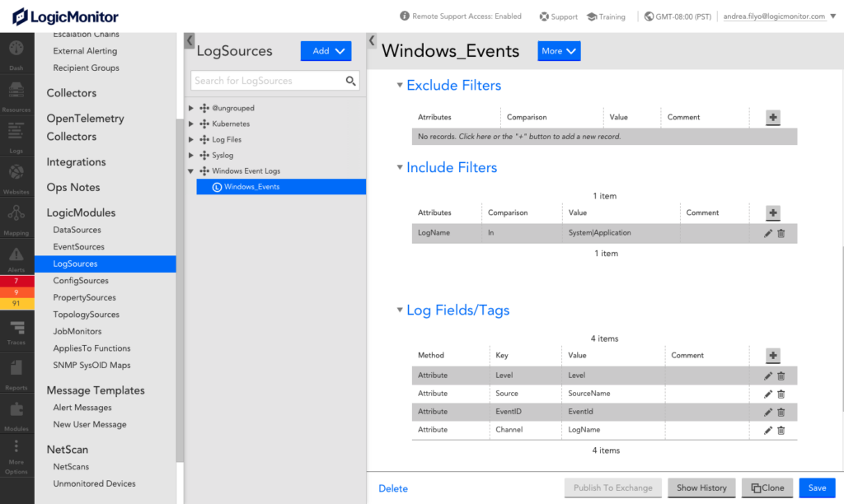The image size is (844, 504).
Task: Collapse the Windows Event Logs group
Action: coord(190,171)
